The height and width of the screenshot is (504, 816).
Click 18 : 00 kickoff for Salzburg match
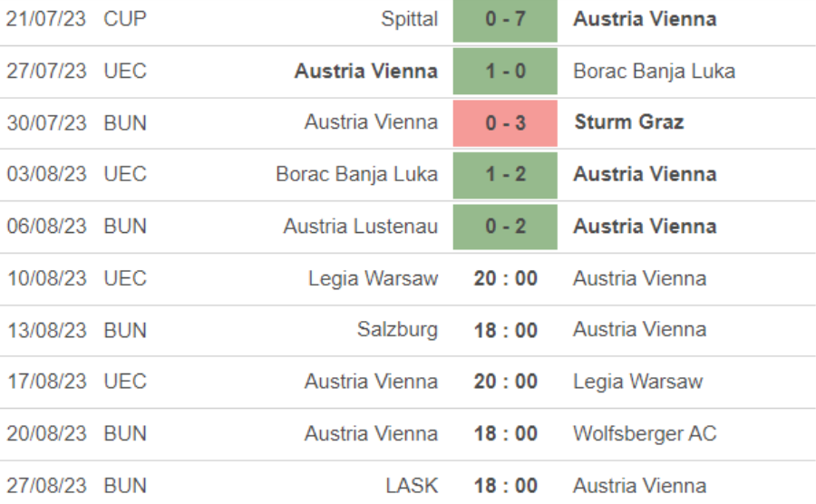[505, 330]
